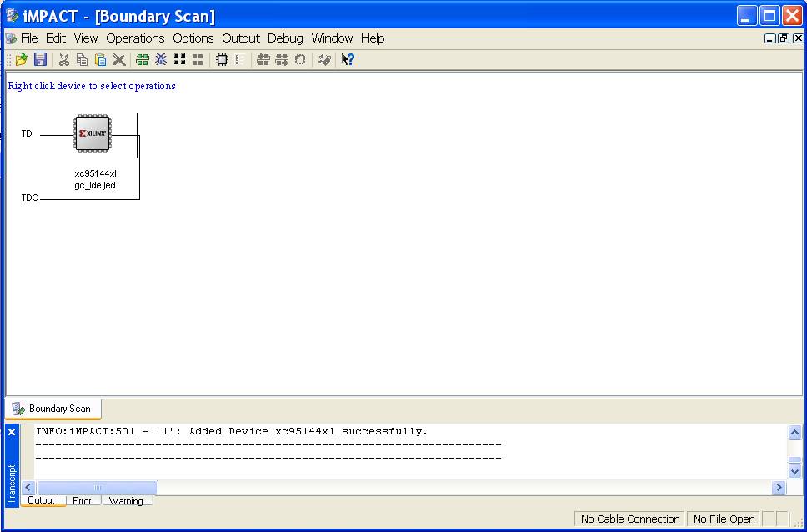The width and height of the screenshot is (807, 532).
Task: Click the TDO label
Action: tap(30, 198)
